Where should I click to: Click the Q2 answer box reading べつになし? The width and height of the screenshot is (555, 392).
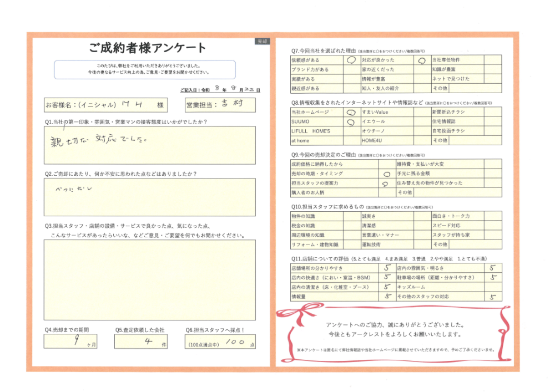coord(150,197)
